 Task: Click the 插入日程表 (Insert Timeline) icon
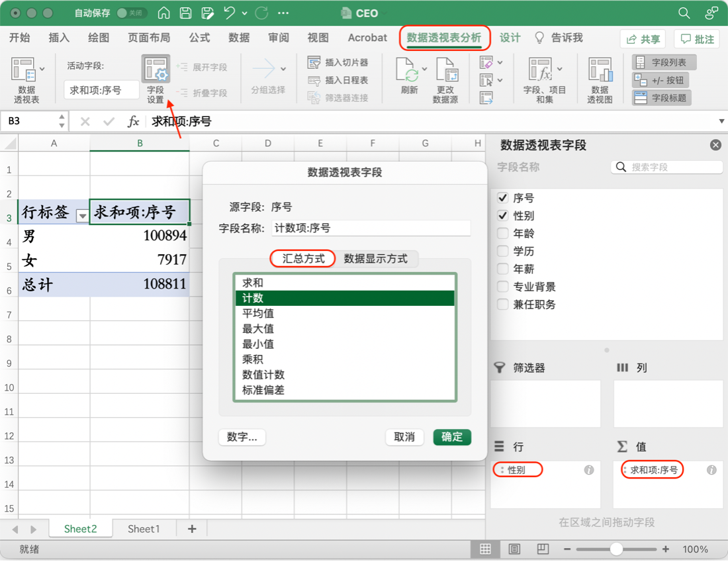click(x=314, y=80)
